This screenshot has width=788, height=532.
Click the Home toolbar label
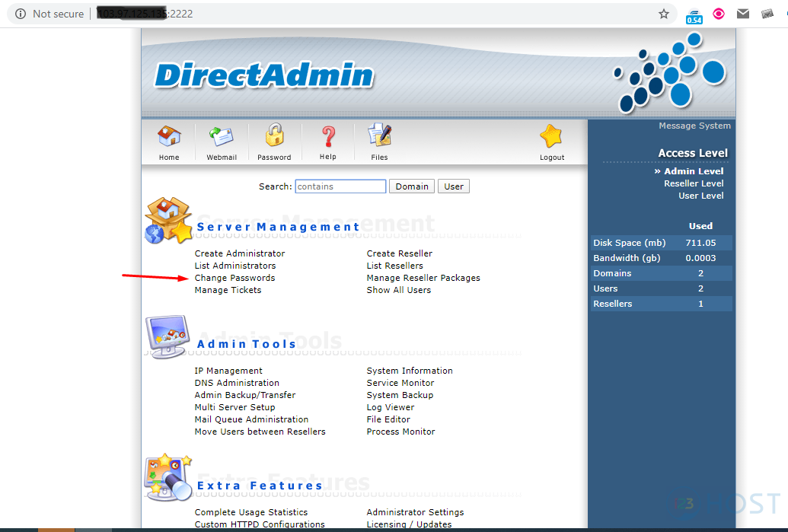coord(169,158)
